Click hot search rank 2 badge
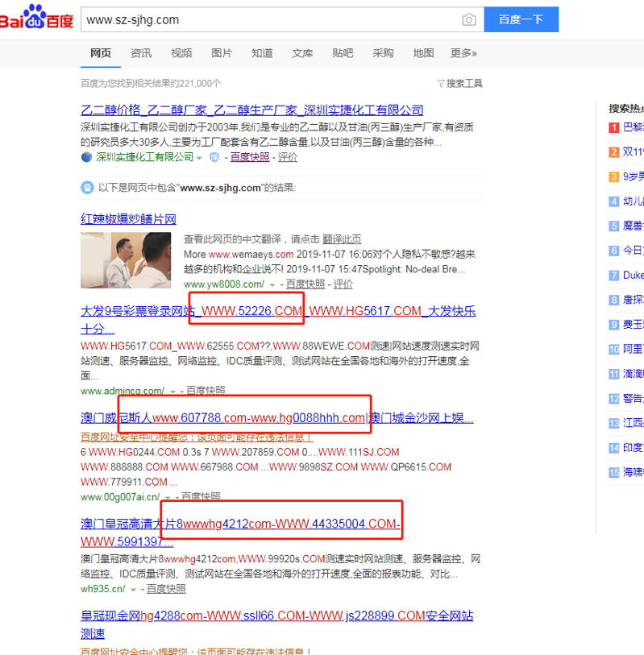 click(x=613, y=152)
